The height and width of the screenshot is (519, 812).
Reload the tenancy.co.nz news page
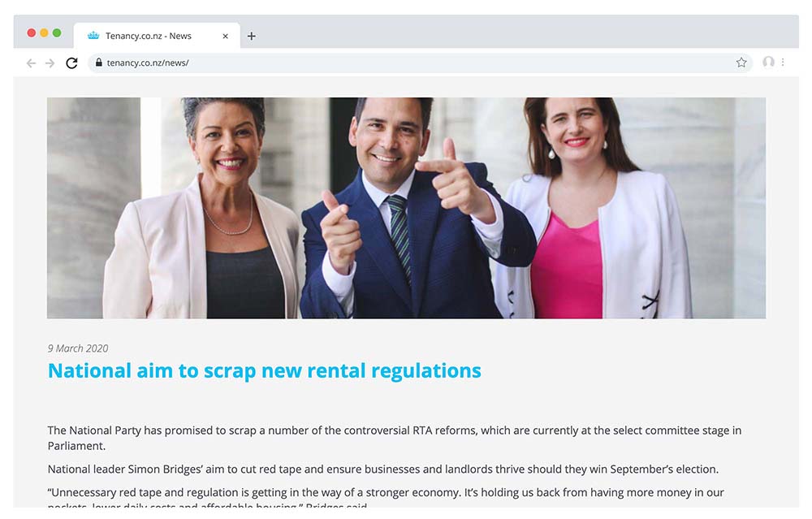coord(72,63)
